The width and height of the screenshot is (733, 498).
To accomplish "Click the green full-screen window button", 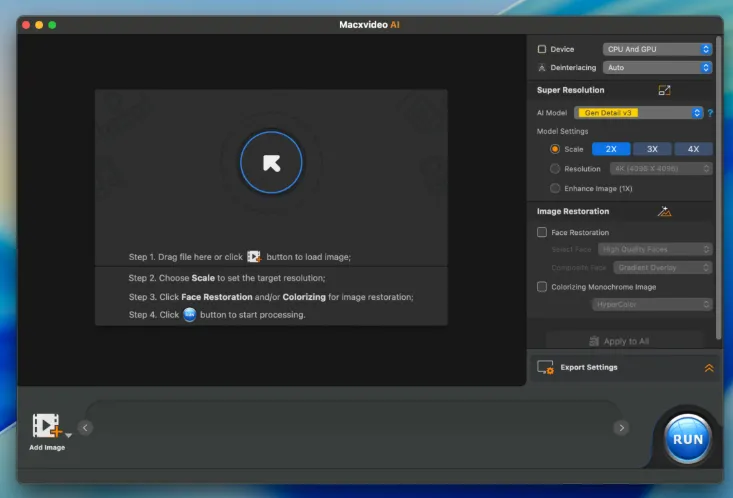I will [52, 25].
